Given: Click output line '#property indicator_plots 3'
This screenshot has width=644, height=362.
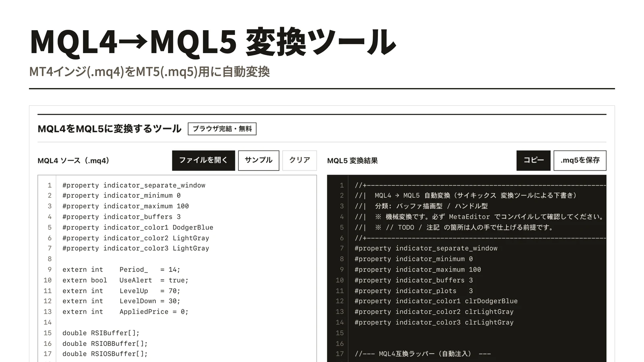Looking at the screenshot, I should [x=414, y=291].
